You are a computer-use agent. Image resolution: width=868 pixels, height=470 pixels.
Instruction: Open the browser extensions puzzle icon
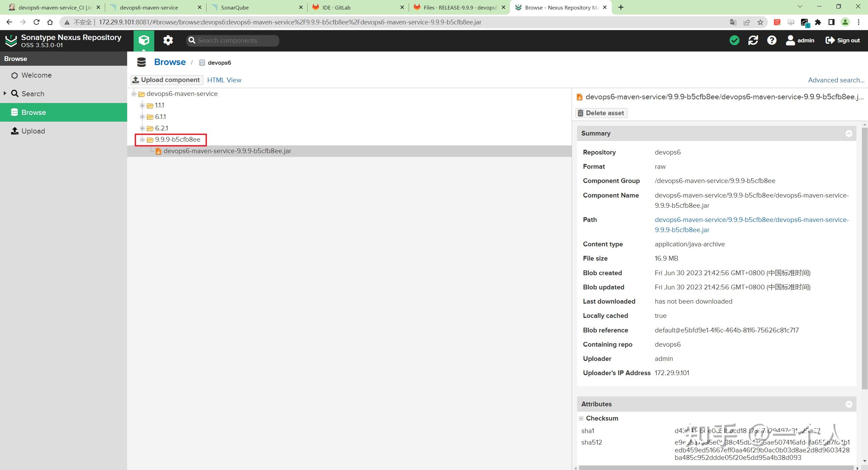pyautogui.click(x=818, y=22)
